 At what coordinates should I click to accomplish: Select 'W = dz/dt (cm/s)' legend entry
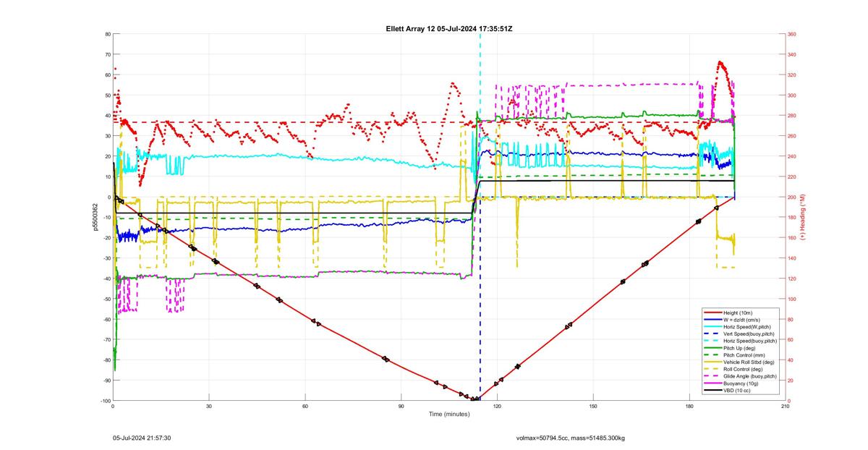tap(743, 320)
